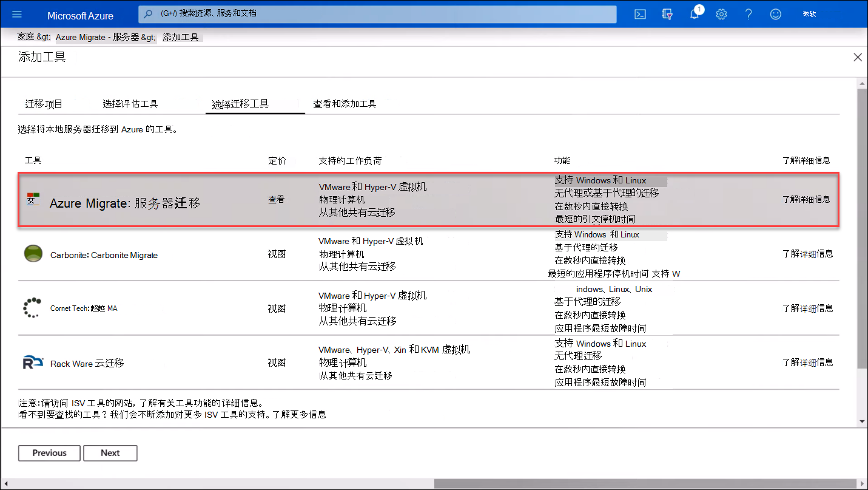Image resolution: width=868 pixels, height=490 pixels.
Task: Open the help question mark icon
Action: pos(749,15)
